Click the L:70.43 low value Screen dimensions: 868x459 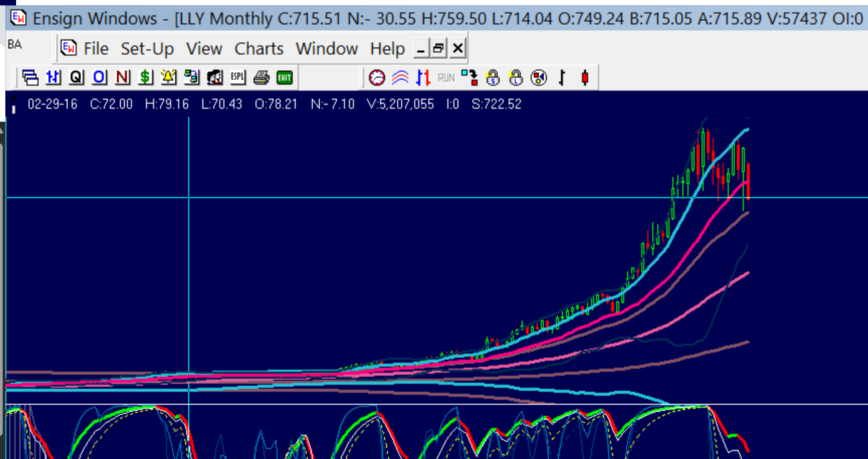pyautogui.click(x=222, y=104)
